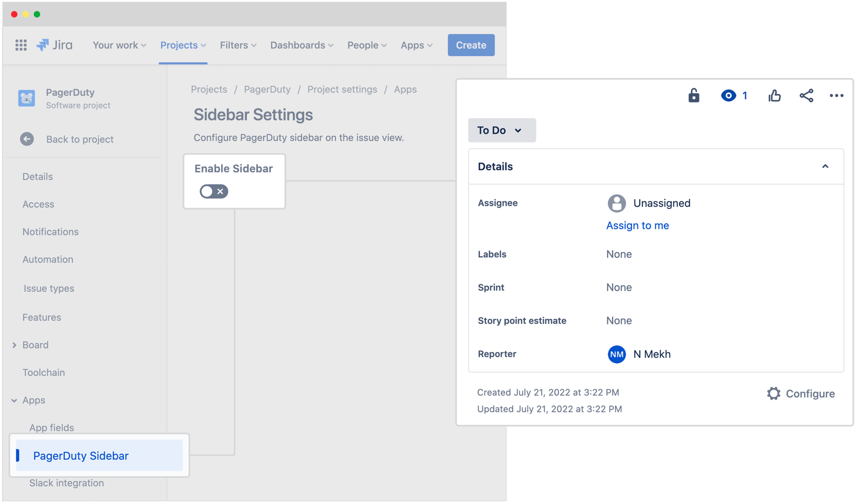Collapse the Details panel chevron
Viewport: 856px width, 504px height.
tap(825, 166)
